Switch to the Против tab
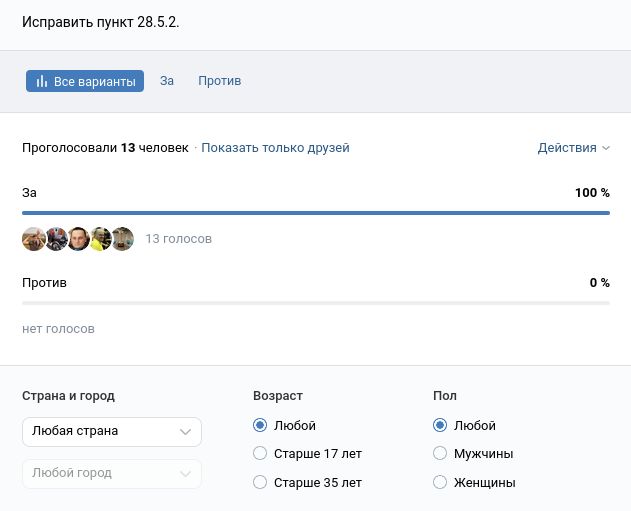631x511 pixels. [x=219, y=81]
